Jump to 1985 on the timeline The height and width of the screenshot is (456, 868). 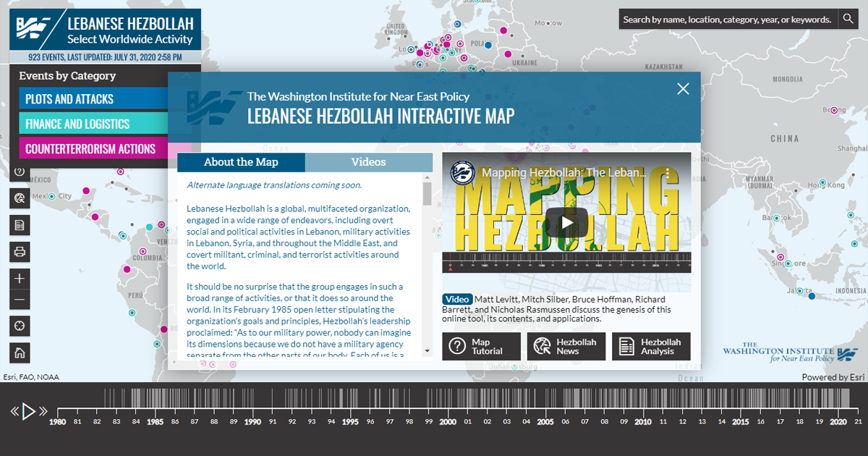click(155, 422)
